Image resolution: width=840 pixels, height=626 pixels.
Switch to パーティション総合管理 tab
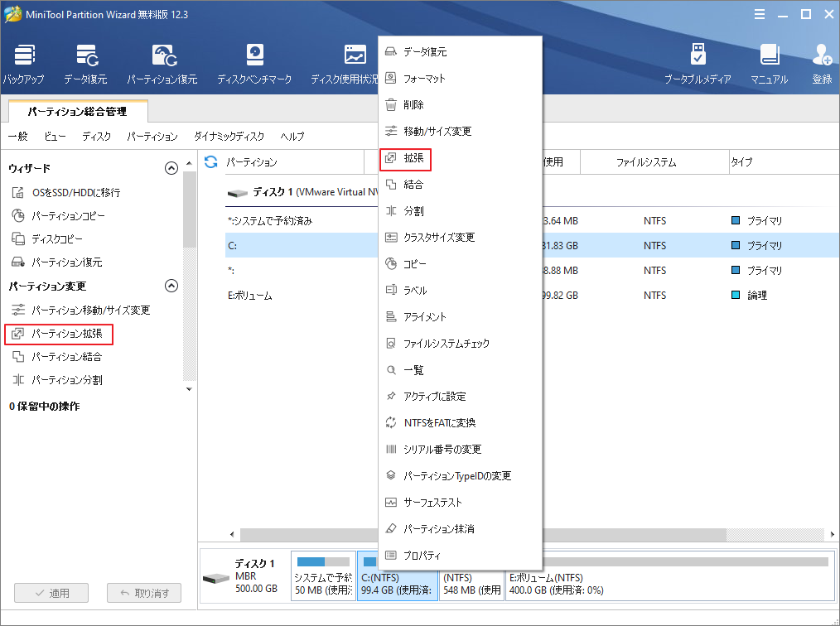(78, 112)
